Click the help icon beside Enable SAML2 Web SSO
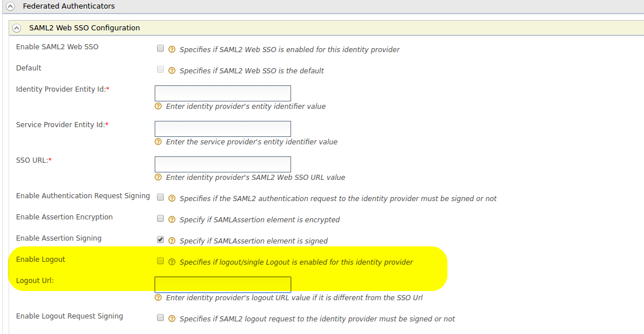The height and width of the screenshot is (334, 644). tap(172, 49)
